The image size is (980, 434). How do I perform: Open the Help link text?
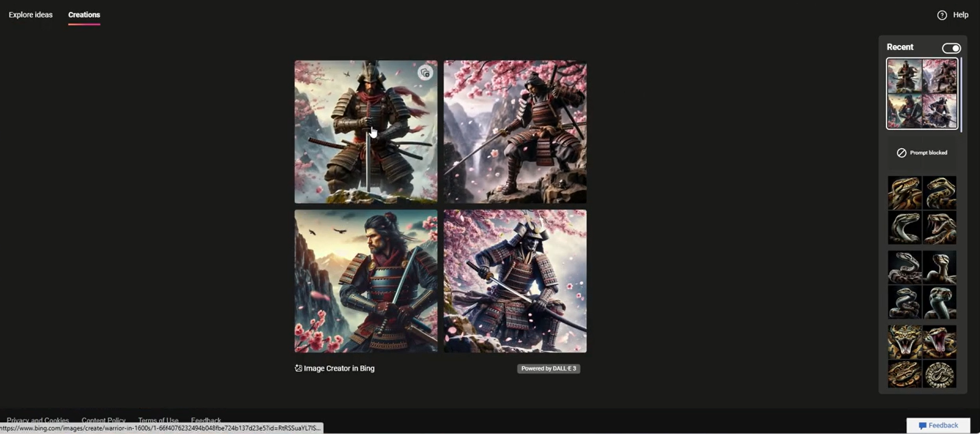coord(961,15)
